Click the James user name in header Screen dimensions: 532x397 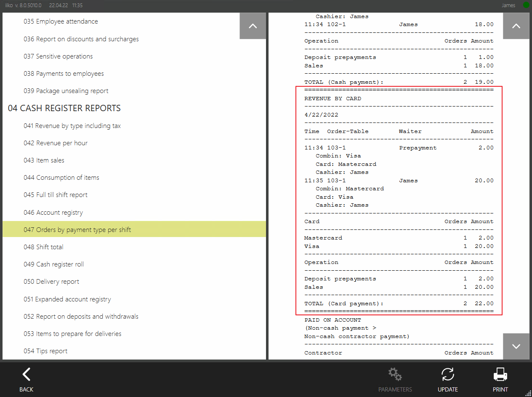pyautogui.click(x=508, y=5)
